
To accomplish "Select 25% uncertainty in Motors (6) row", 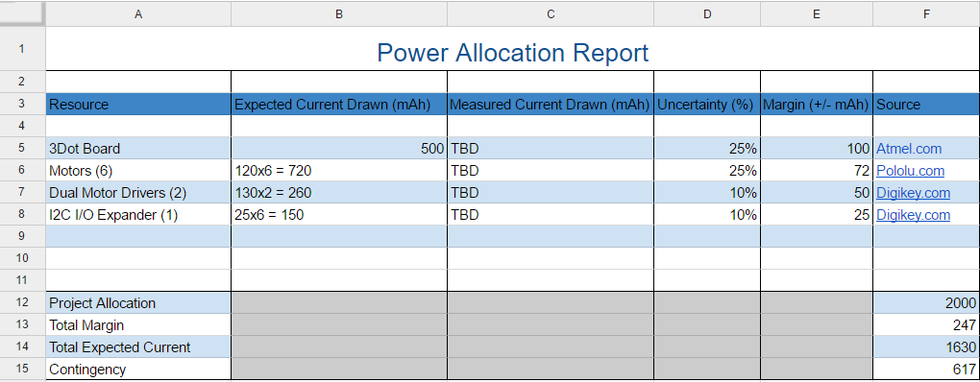I will pos(707,171).
